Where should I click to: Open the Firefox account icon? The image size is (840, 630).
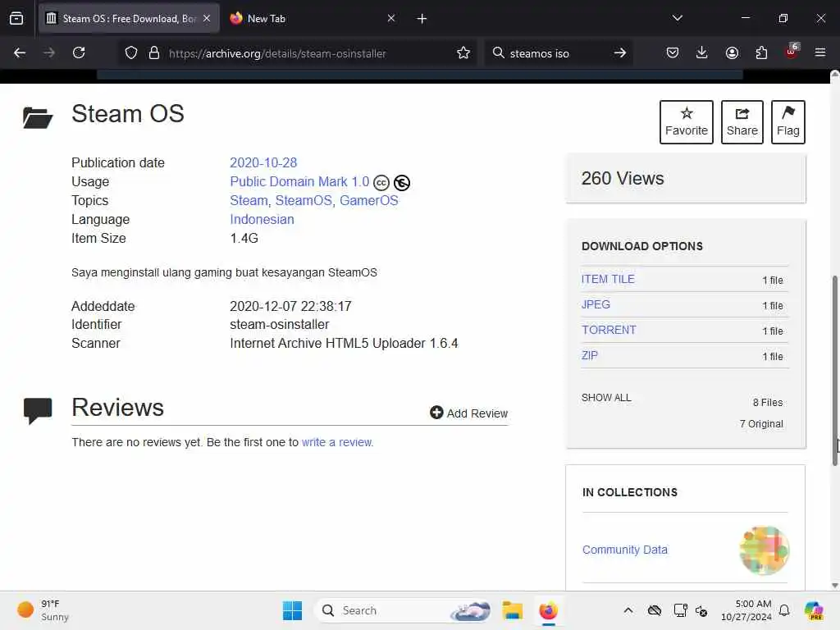tap(732, 52)
